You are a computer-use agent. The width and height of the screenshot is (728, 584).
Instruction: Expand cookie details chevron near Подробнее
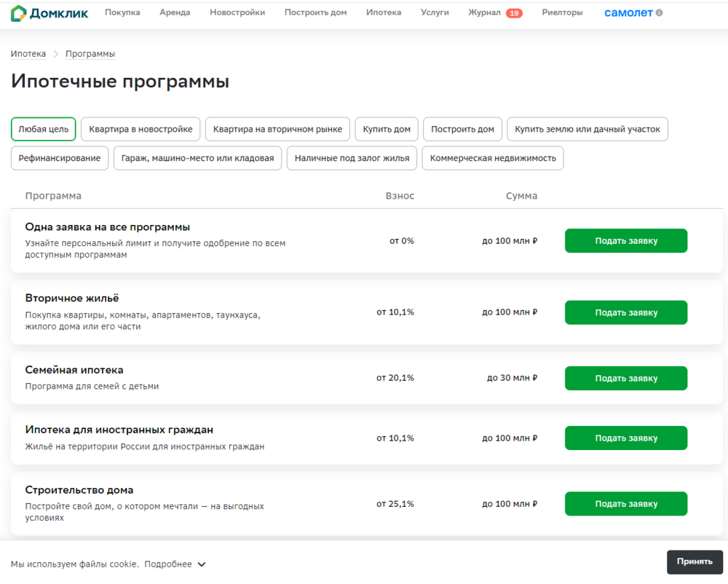202,564
